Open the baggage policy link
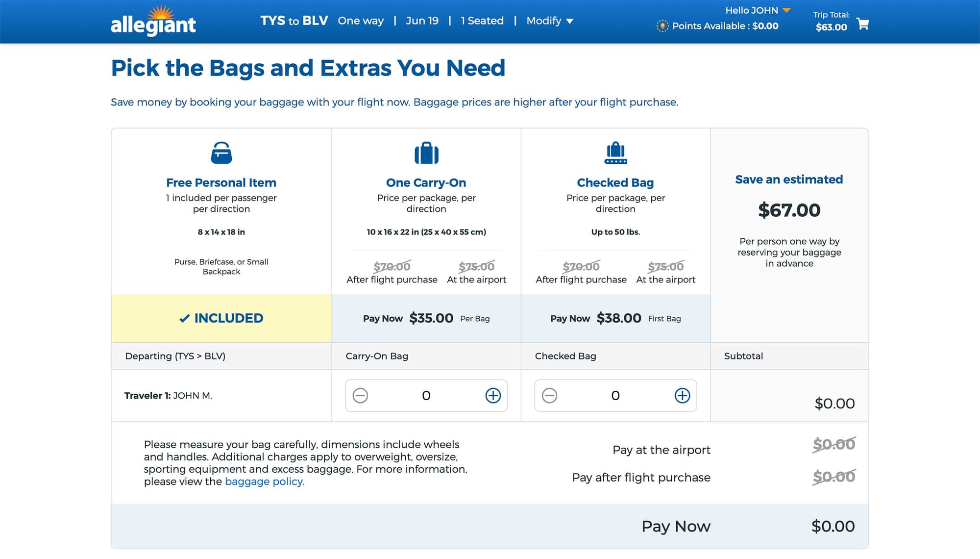This screenshot has height=559, width=980. [x=264, y=481]
